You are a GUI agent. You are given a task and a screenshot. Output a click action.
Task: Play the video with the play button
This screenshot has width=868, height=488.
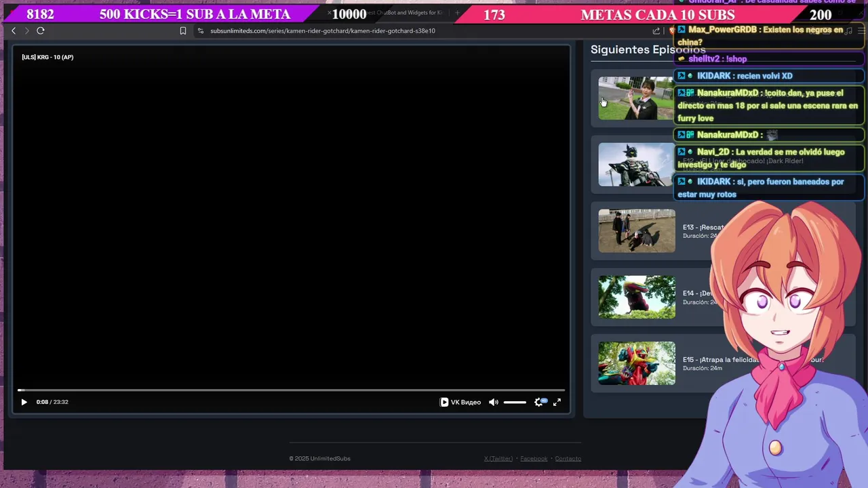click(x=24, y=402)
